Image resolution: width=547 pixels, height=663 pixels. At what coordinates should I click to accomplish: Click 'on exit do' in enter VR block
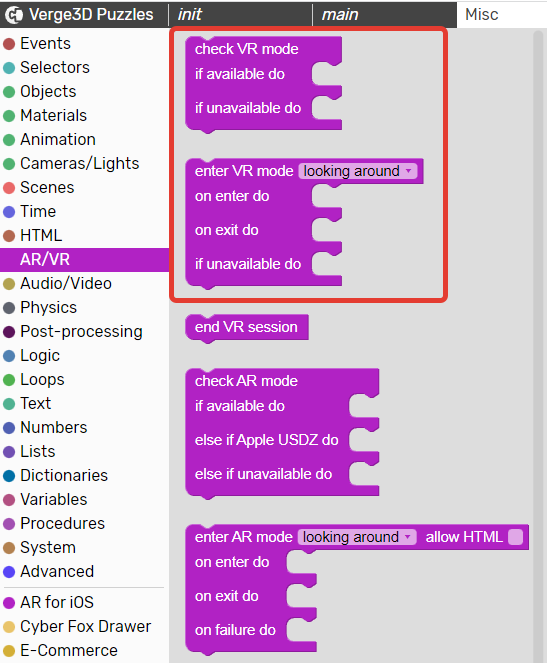227,230
